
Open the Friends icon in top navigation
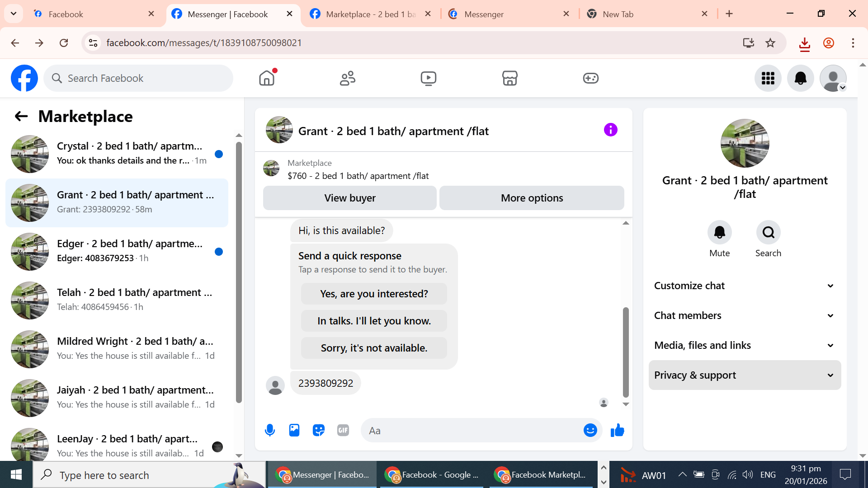pos(348,78)
